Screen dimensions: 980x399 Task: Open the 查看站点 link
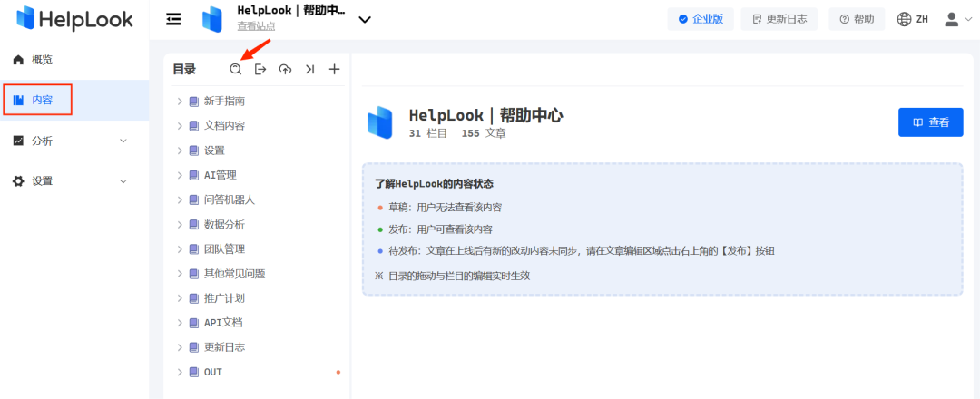[256, 26]
